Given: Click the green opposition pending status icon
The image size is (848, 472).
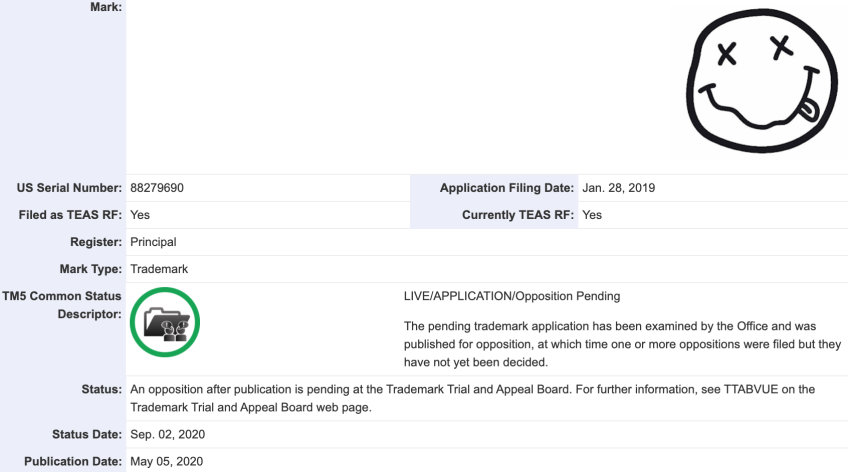Looking at the screenshot, I should coord(165,322).
